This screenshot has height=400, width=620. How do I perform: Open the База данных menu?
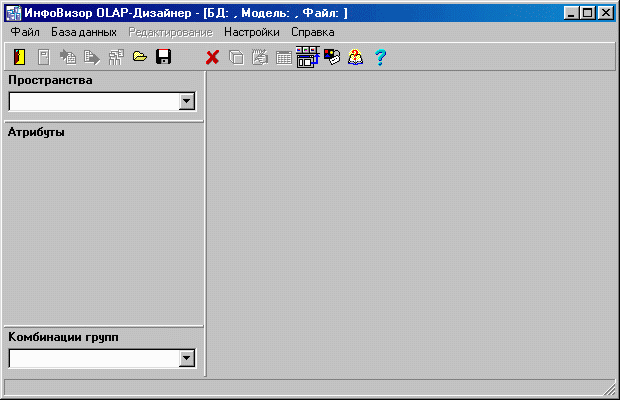[84, 32]
